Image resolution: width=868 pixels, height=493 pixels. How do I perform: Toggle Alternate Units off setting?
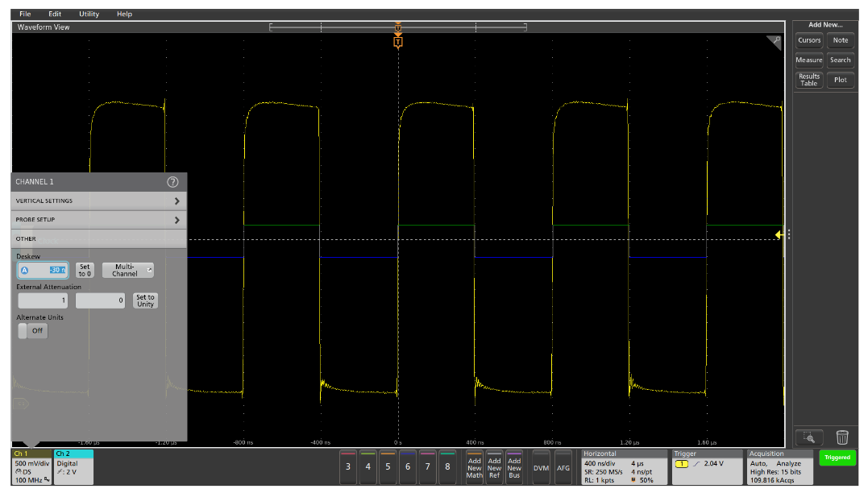pos(31,330)
